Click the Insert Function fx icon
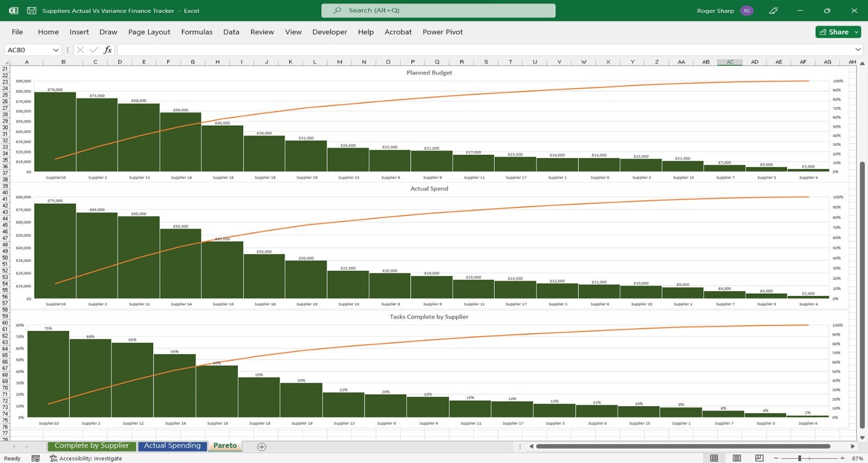Viewport: 868px width, 463px height. click(107, 50)
